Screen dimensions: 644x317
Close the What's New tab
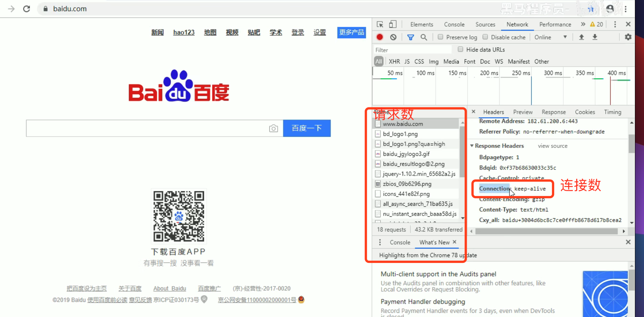coord(455,242)
